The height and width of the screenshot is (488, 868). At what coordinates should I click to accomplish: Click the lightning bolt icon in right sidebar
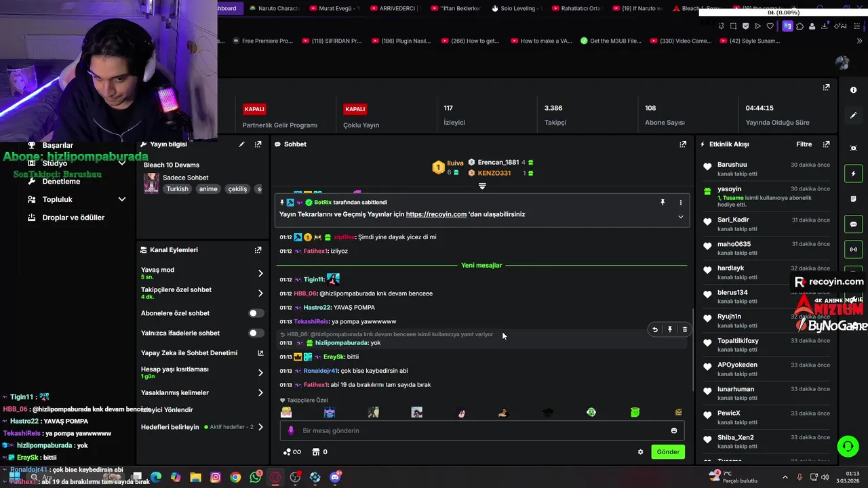tap(853, 174)
